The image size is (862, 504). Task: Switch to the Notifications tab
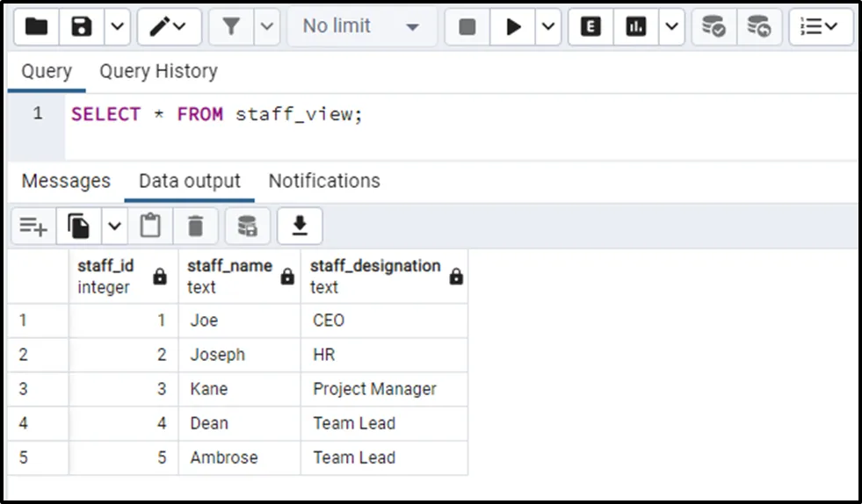point(324,181)
